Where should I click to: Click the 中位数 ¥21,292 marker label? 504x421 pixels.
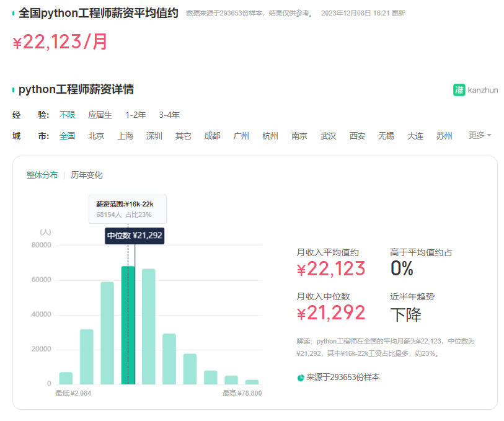click(x=135, y=237)
